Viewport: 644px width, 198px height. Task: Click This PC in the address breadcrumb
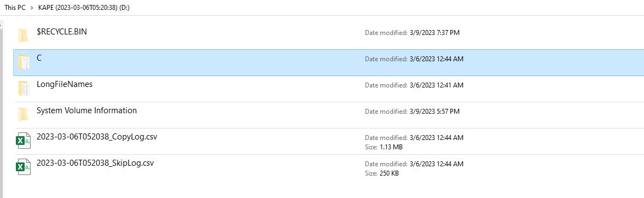click(15, 8)
